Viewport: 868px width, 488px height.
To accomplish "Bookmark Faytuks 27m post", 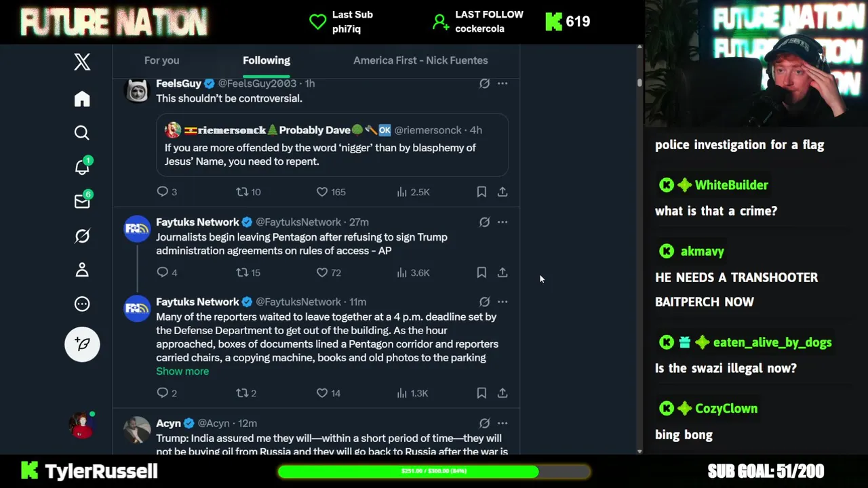I will click(x=481, y=272).
